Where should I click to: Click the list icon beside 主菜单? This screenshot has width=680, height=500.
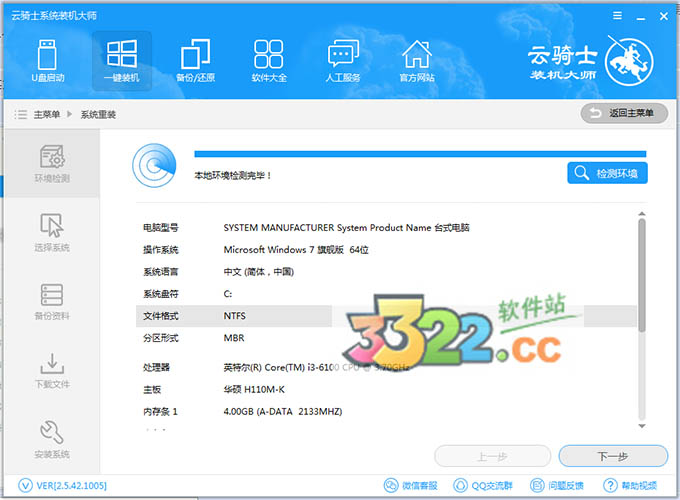20,114
